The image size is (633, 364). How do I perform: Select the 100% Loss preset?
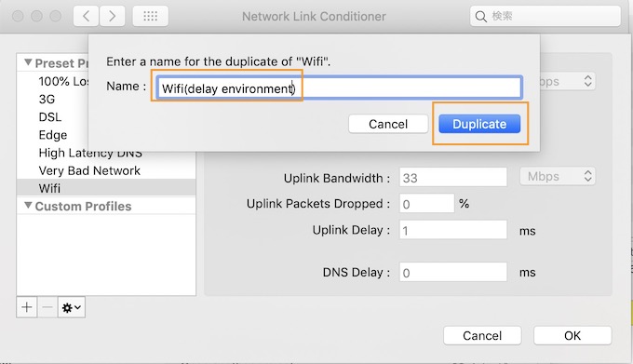coord(63,81)
